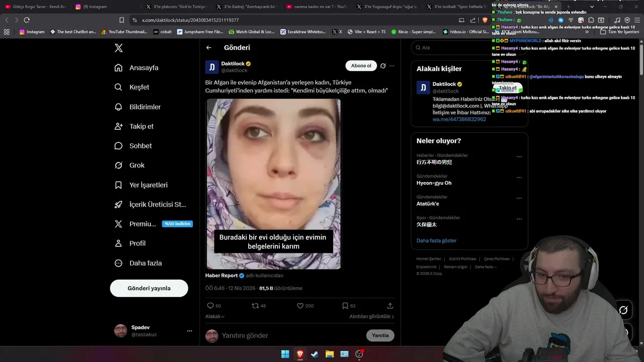Reload the page in the browser toolbar
Viewport: 644px width, 362px height.
[27, 20]
